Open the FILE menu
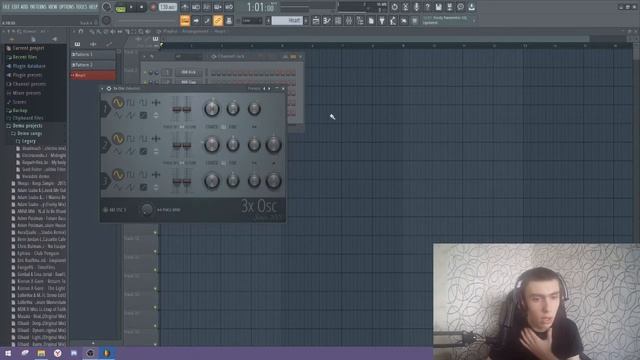640x360 pixels. [6, 7]
